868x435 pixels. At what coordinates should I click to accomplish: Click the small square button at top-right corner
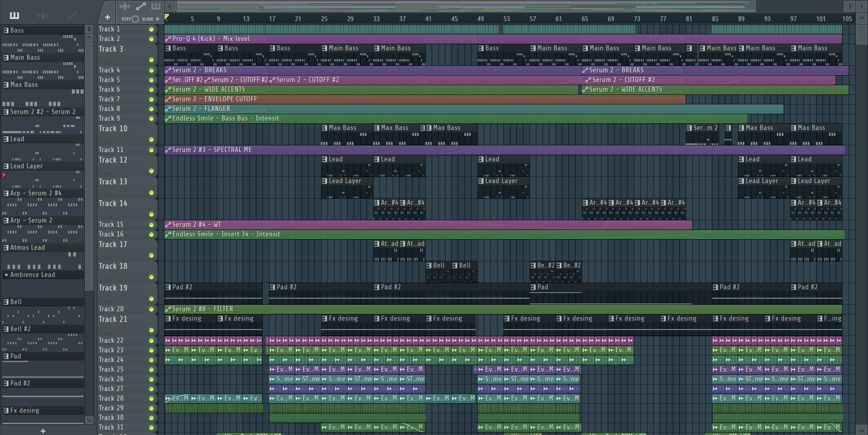(862, 6)
